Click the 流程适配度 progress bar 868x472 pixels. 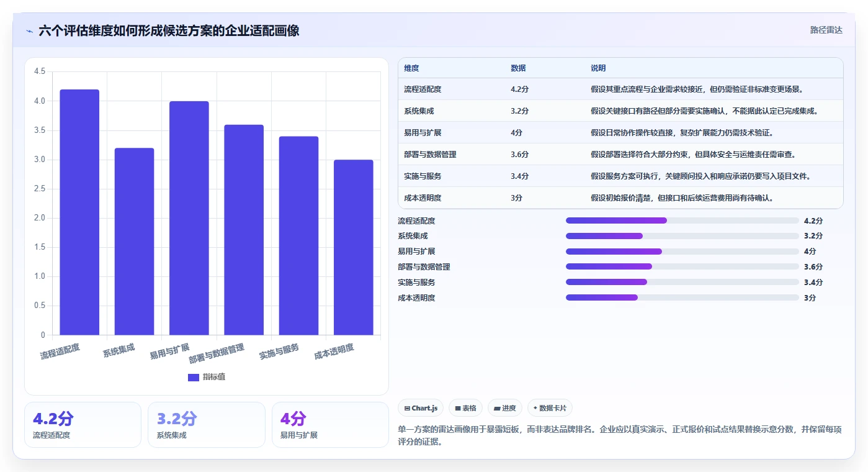coord(682,220)
